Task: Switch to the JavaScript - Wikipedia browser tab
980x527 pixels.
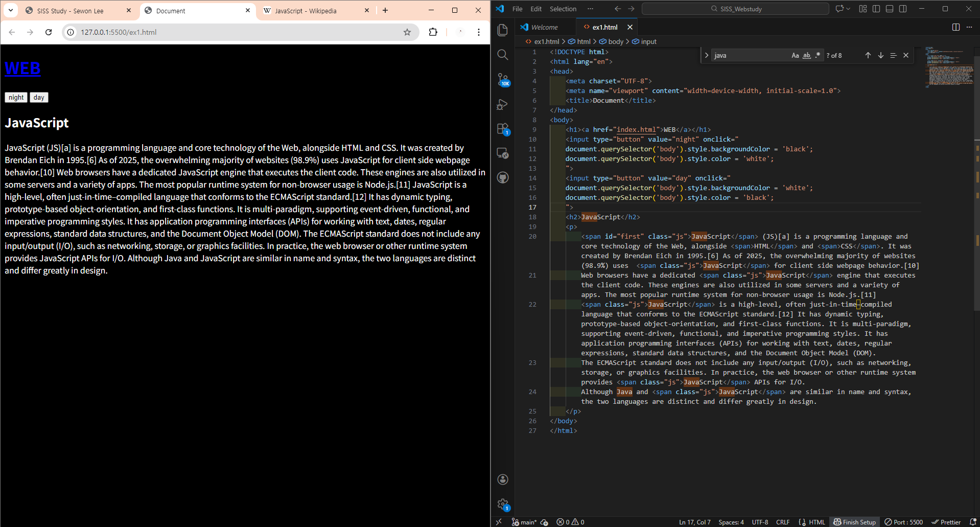Action: click(x=306, y=11)
